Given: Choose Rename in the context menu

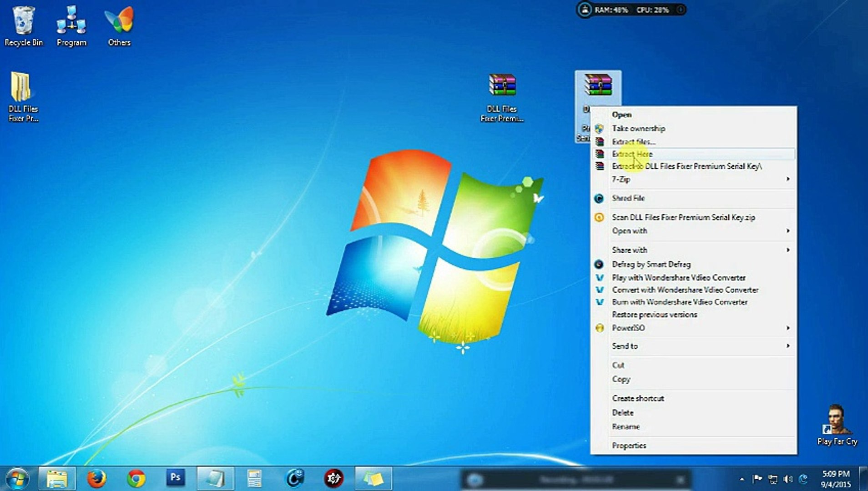Looking at the screenshot, I should [694, 427].
